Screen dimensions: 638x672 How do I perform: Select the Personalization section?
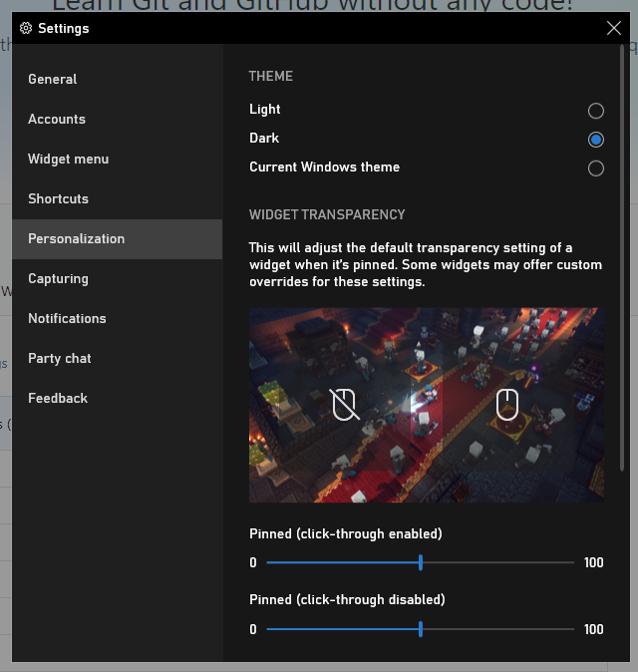click(x=117, y=238)
